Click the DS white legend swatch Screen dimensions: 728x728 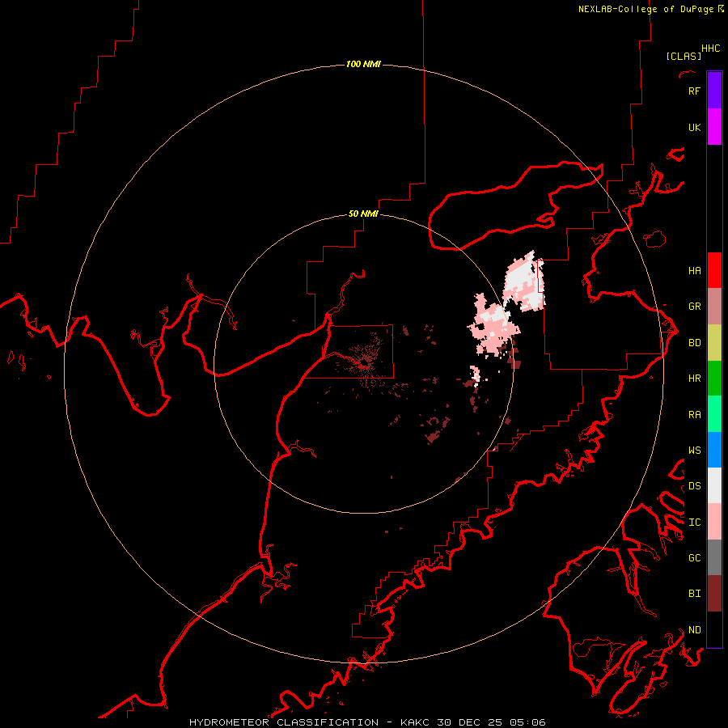pos(714,485)
